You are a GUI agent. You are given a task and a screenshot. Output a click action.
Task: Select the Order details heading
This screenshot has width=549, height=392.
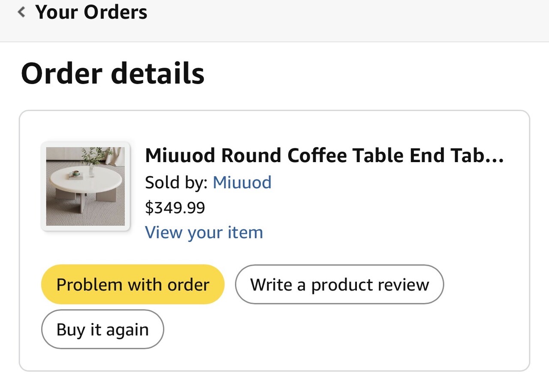(x=112, y=73)
